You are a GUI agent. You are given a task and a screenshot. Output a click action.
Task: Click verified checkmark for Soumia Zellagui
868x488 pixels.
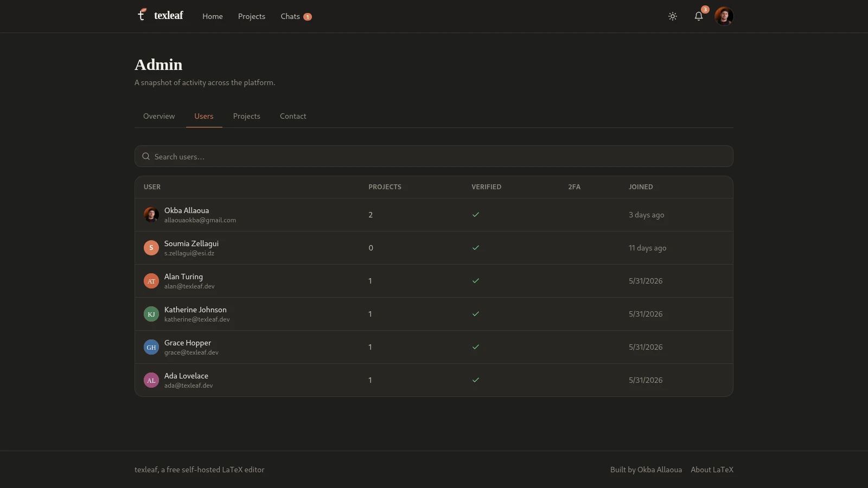point(476,248)
